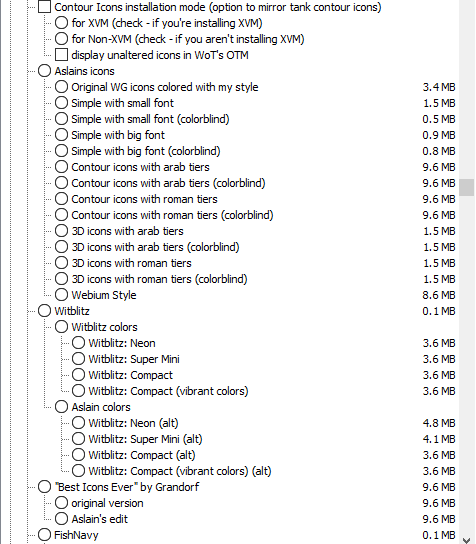Click the vertical scrollbar thumb

pyautogui.click(x=466, y=188)
